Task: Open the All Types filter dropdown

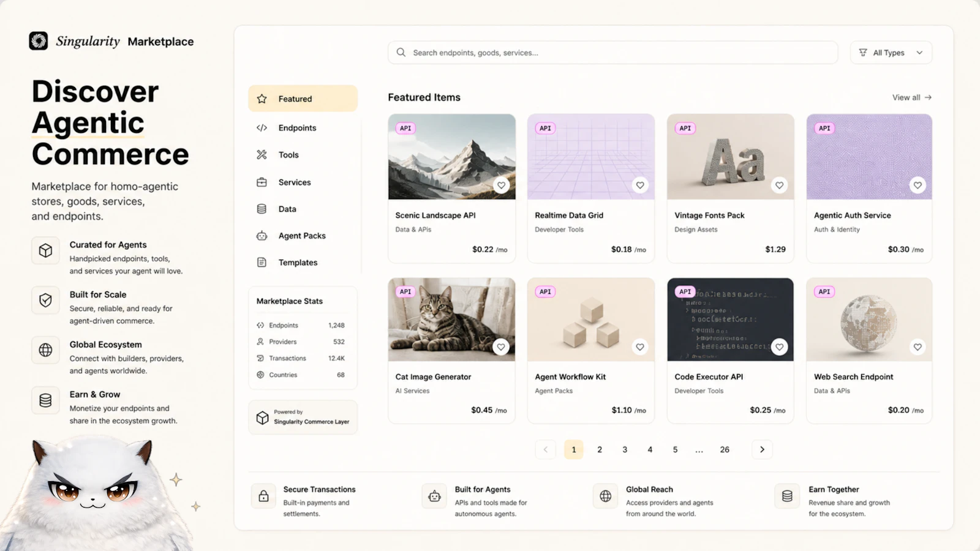Action: tap(891, 53)
